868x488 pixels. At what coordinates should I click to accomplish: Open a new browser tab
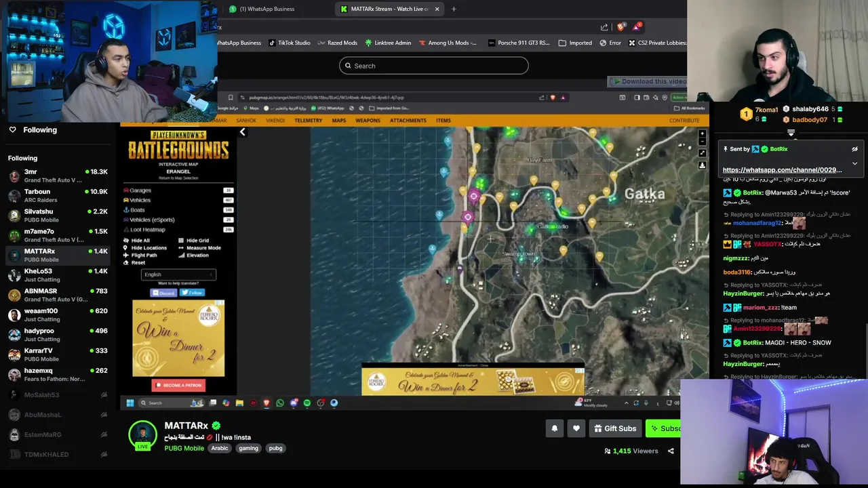[454, 9]
